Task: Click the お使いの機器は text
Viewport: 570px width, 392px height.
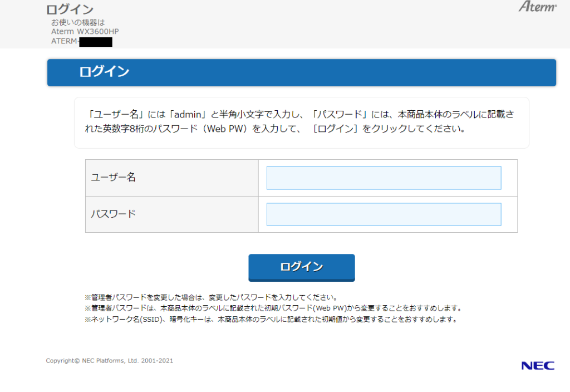Action: (x=78, y=23)
